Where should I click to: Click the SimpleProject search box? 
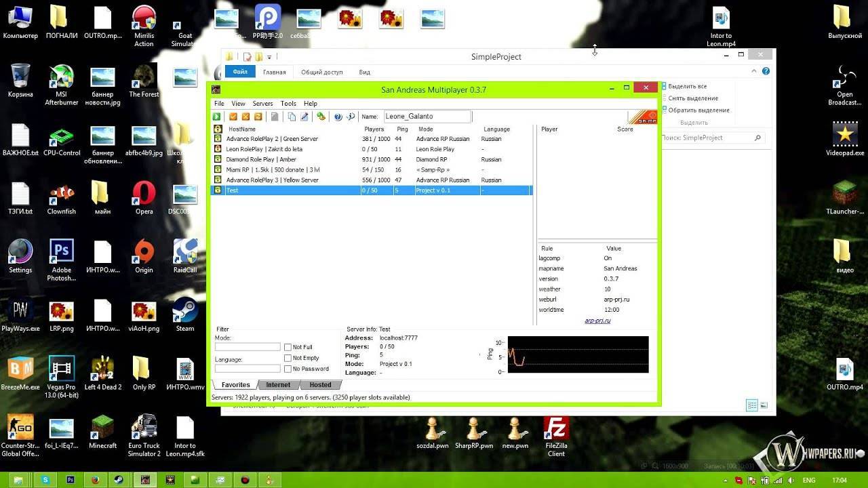coord(712,138)
